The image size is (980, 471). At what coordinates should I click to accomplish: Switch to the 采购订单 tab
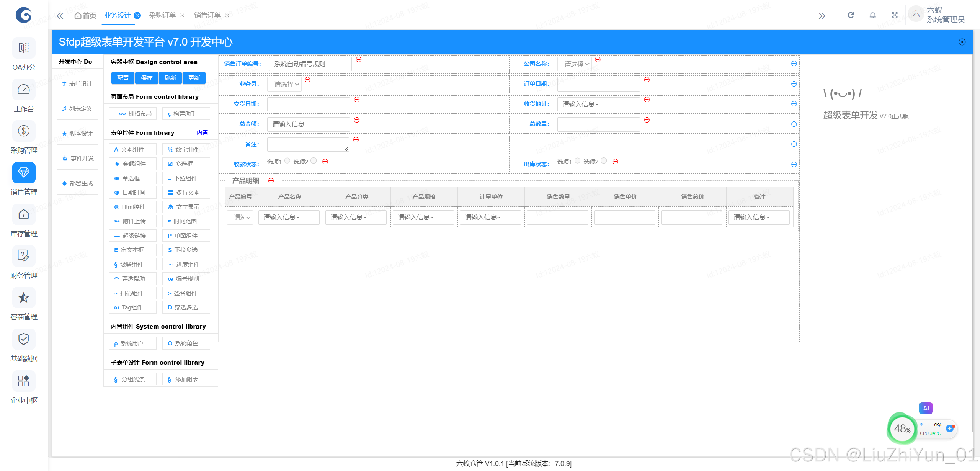[x=162, y=15]
